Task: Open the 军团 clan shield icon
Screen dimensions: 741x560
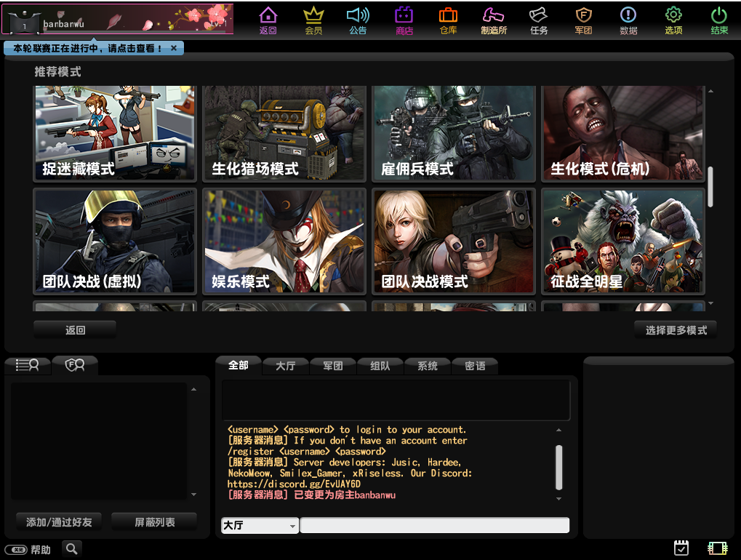Action: [x=583, y=20]
